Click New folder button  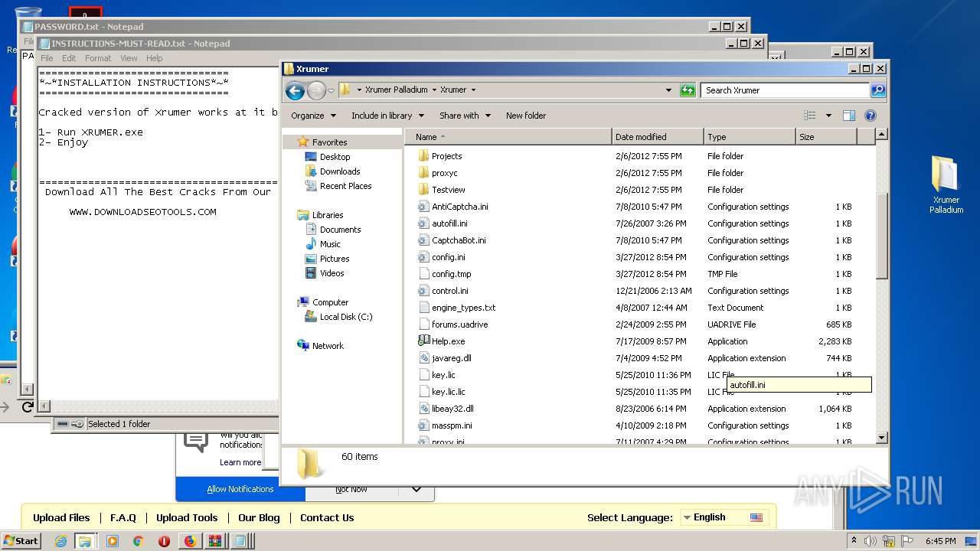pos(526,116)
